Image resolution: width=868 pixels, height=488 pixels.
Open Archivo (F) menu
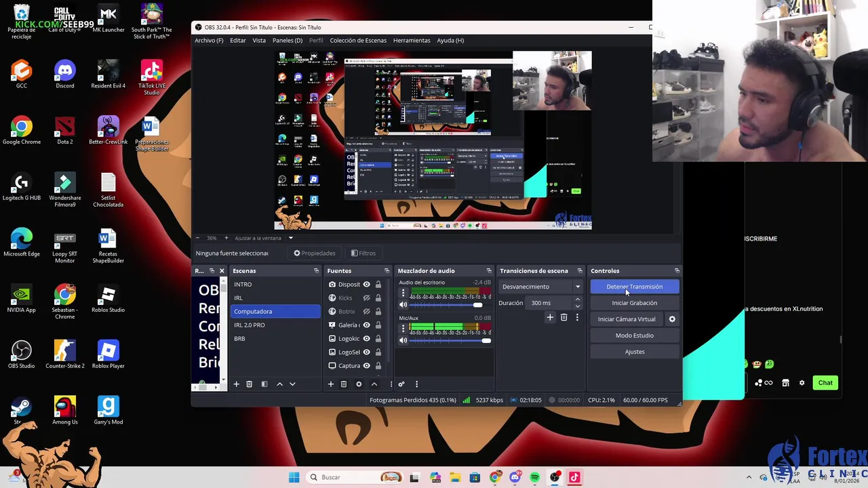[209, 40]
